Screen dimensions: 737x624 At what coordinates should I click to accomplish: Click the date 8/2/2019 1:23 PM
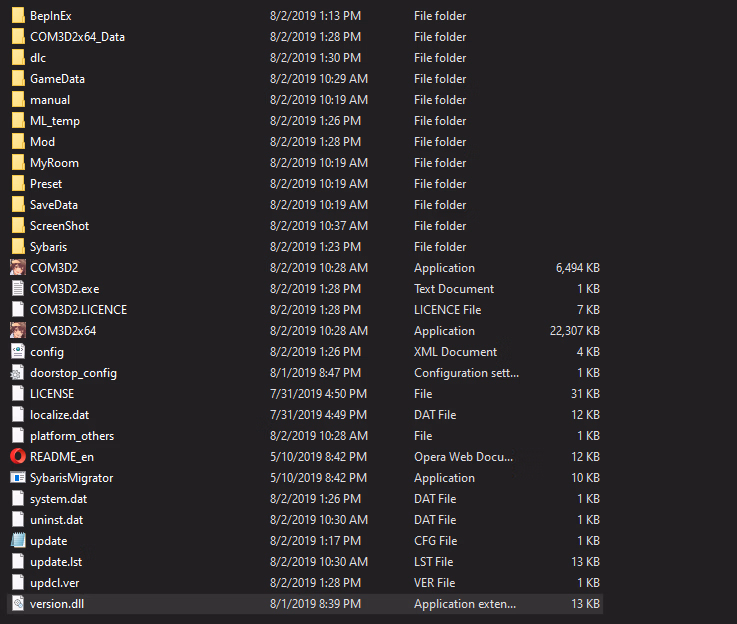point(315,247)
